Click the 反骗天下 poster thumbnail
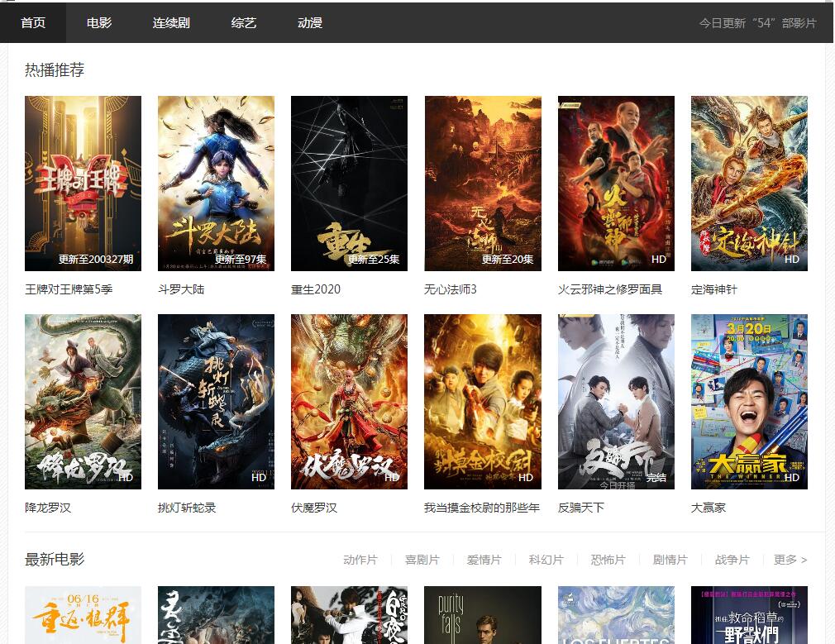The image size is (835, 644). (x=616, y=401)
